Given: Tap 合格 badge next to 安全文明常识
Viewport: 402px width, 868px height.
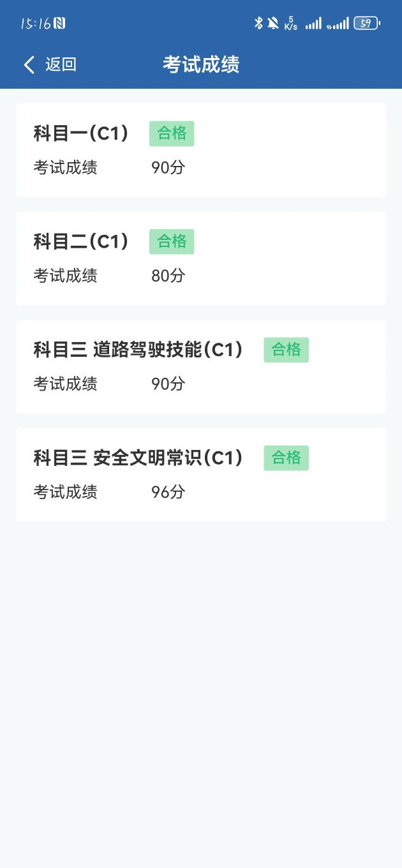Looking at the screenshot, I should click(286, 458).
